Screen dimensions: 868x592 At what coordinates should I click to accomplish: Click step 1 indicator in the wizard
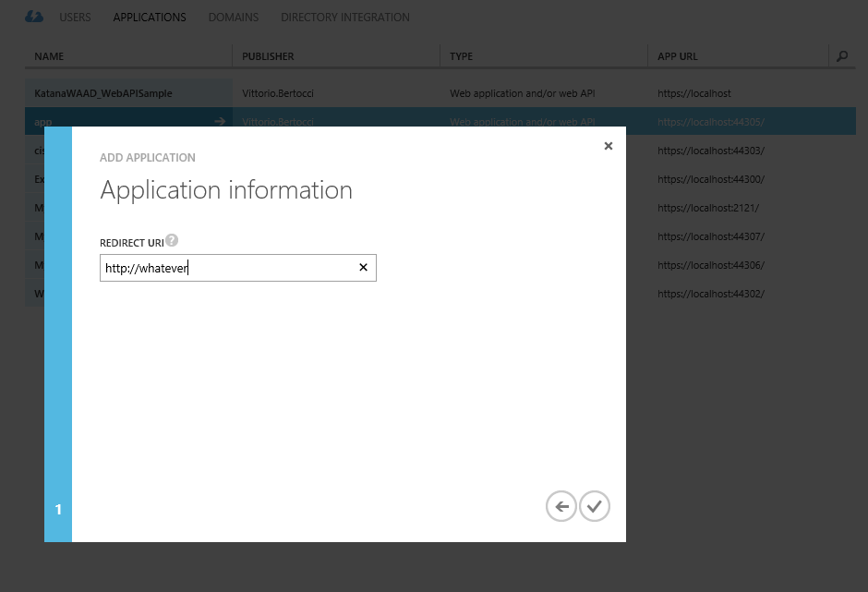[x=58, y=509]
